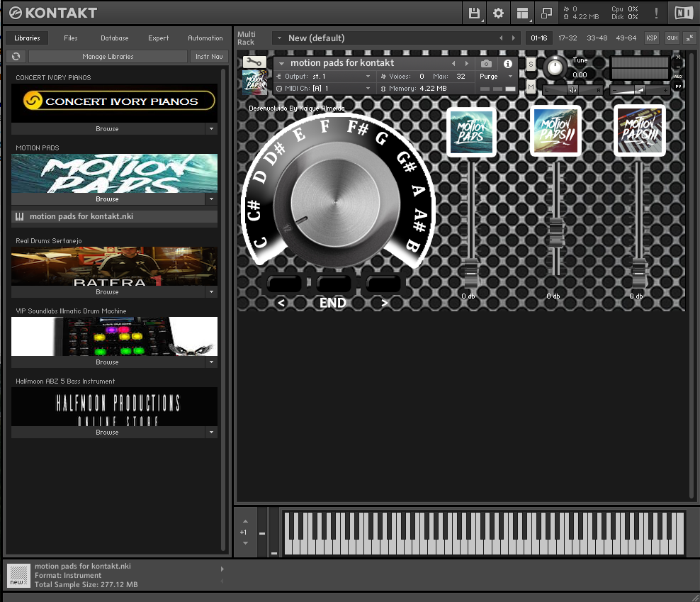This screenshot has height=602, width=700.
Task: Toggle the instrument Solo S button
Action: (x=531, y=65)
